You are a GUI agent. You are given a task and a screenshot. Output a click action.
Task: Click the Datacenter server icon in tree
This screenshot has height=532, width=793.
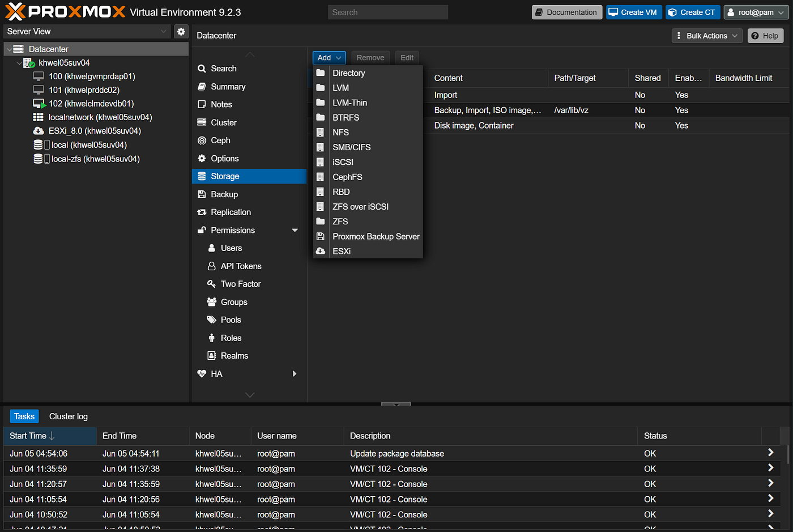[x=19, y=49]
